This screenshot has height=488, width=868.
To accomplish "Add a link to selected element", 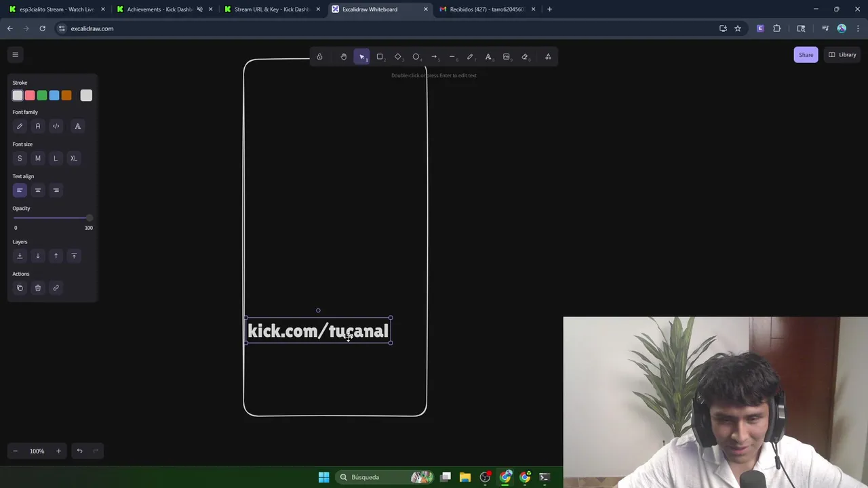I will (56, 288).
